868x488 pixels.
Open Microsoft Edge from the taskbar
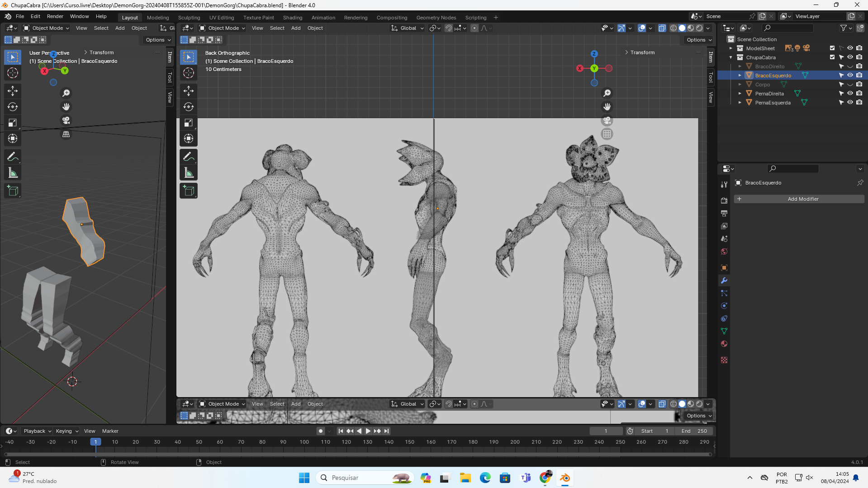click(x=485, y=478)
